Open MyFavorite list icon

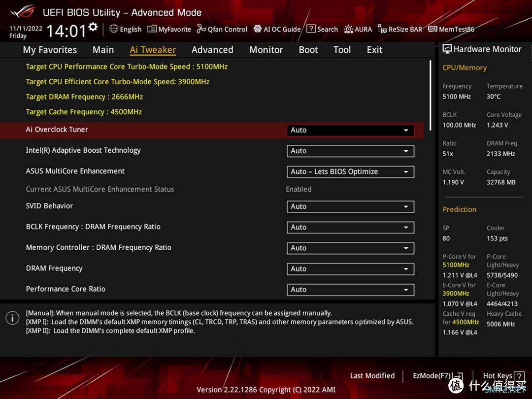point(152,29)
